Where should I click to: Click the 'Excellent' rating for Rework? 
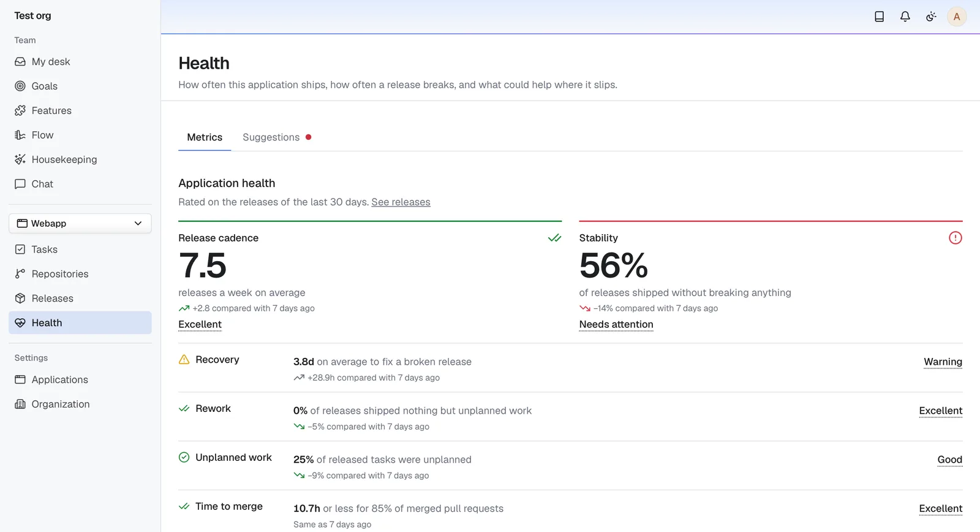(941, 411)
